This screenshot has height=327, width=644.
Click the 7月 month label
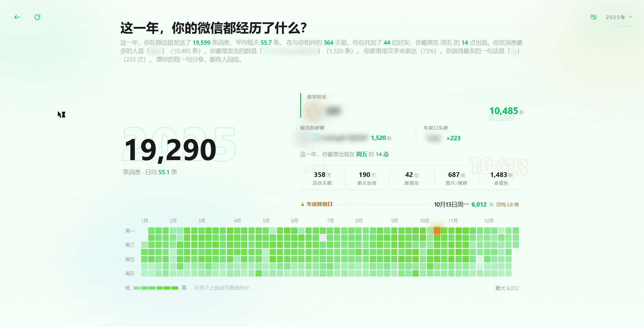[330, 221]
